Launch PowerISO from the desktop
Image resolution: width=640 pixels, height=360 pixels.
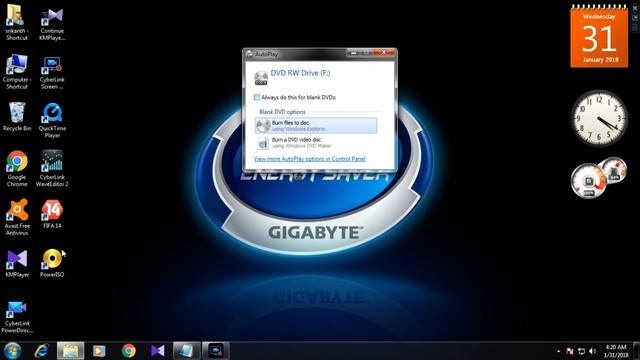click(x=52, y=263)
